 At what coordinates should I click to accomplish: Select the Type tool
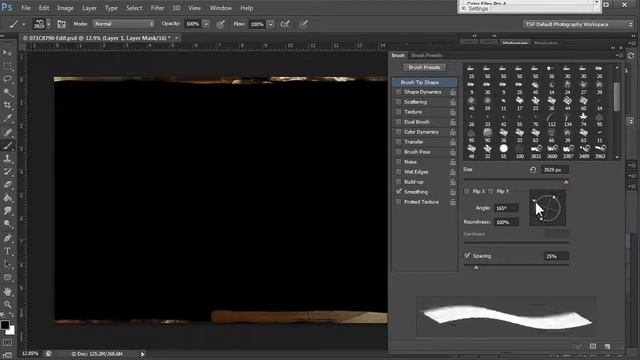click(7, 251)
